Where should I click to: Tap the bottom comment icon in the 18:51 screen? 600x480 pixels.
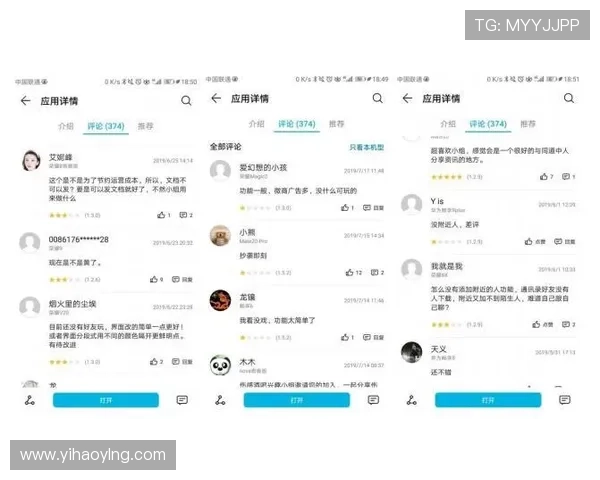[x=564, y=400]
